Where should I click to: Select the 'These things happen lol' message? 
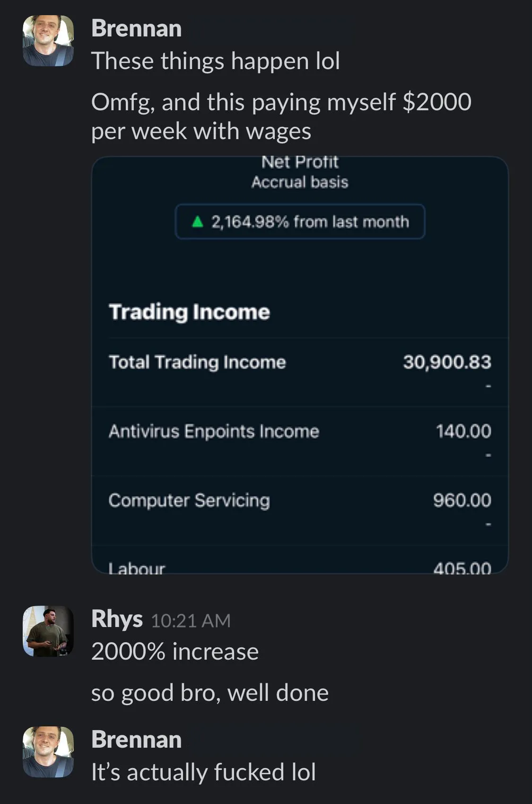pyautogui.click(x=216, y=61)
